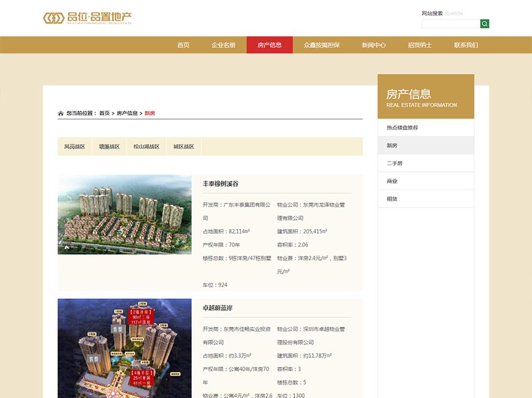532x398 pixels.
Task: Click the 房产信息 breadcrumb link
Action: [127, 113]
